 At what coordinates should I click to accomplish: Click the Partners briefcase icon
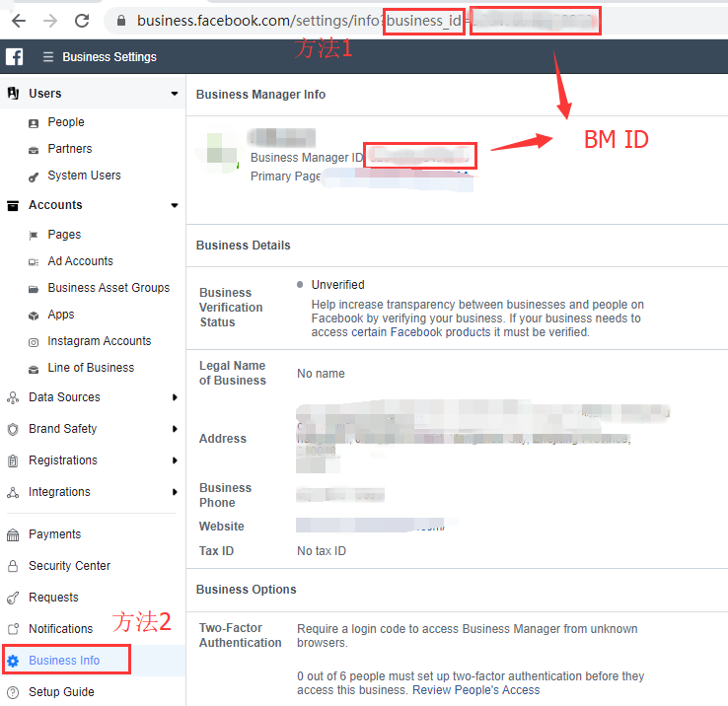coord(34,150)
